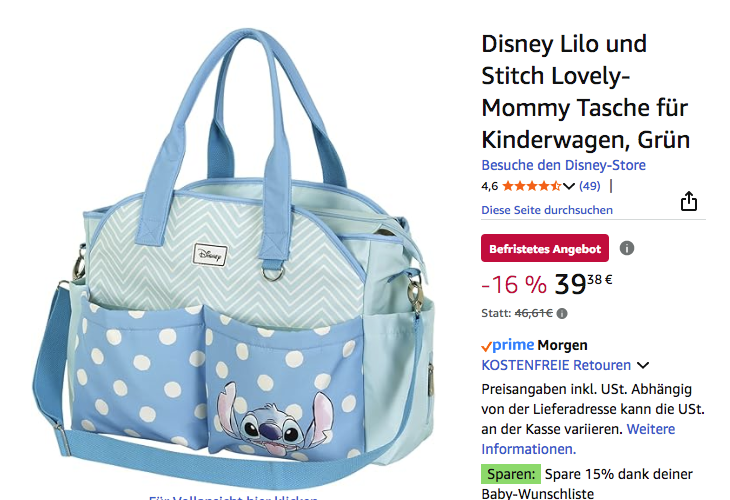Click the 4,6 rating number
This screenshot has width=730, height=500.
(x=489, y=186)
